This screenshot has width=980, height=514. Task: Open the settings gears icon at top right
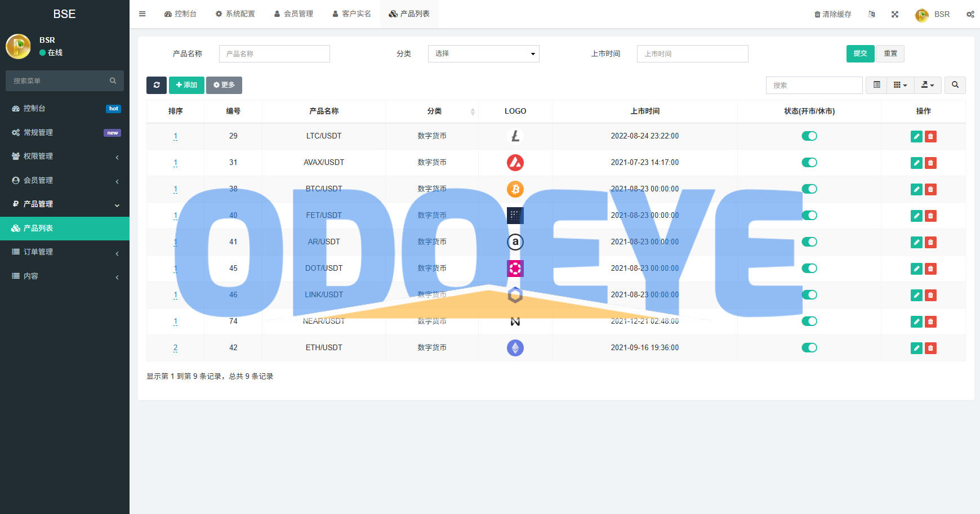coord(970,14)
